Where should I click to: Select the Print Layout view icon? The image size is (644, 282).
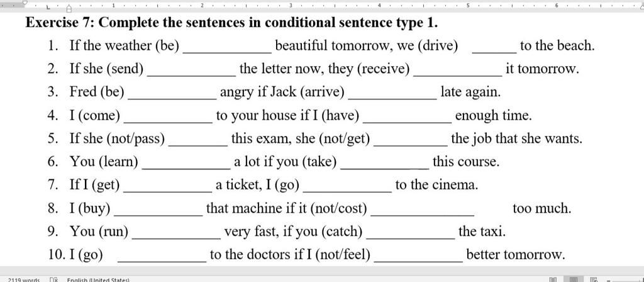click(x=574, y=279)
